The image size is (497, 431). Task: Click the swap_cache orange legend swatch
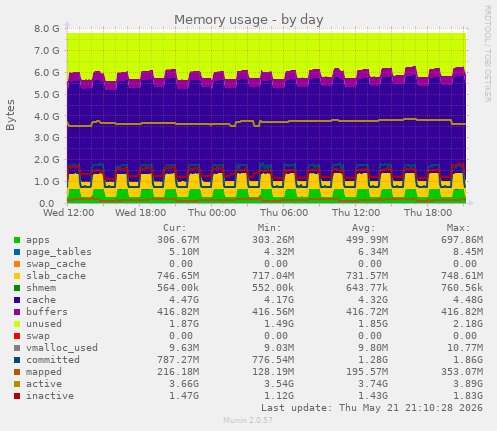point(17,264)
